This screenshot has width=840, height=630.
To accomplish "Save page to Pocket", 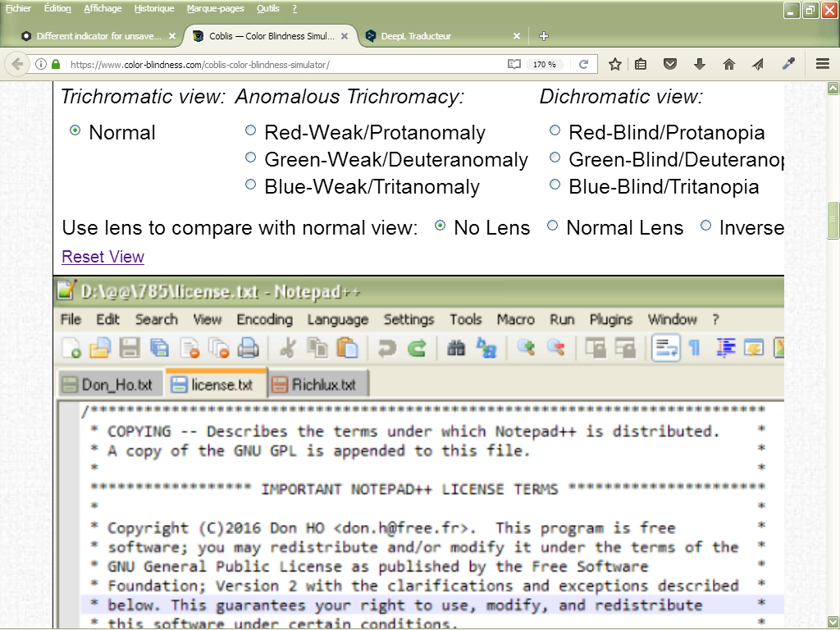I will coord(670,64).
